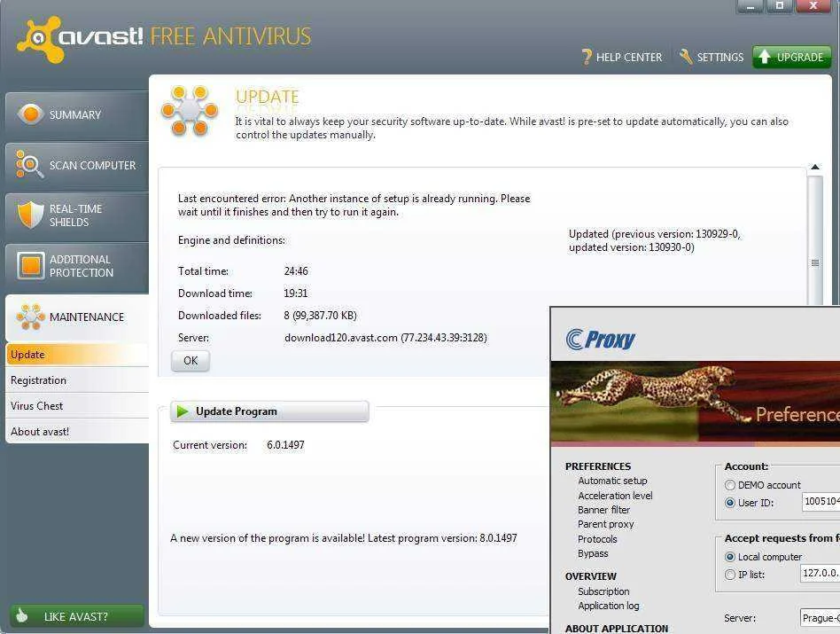Select Local computer radio in CProxy

tap(729, 557)
